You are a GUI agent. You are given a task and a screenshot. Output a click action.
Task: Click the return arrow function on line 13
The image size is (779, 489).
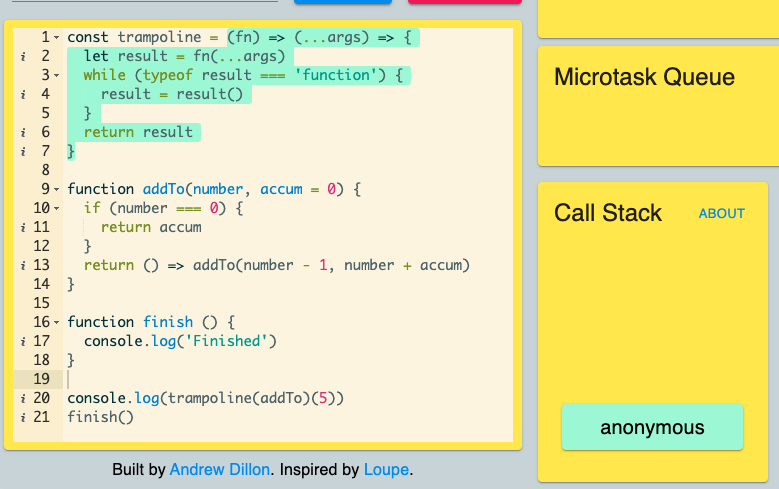277,265
